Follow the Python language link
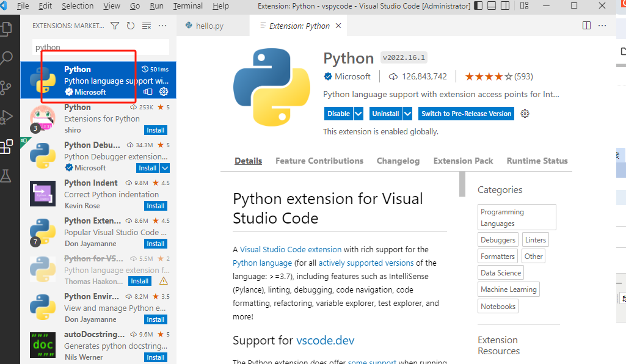Image resolution: width=626 pixels, height=364 pixels. (x=262, y=263)
